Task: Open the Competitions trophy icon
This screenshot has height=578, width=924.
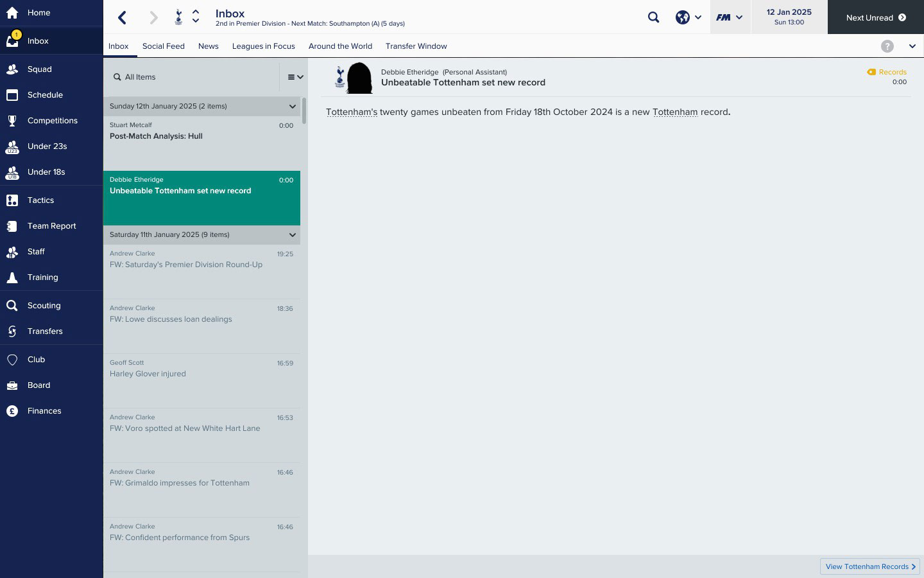Action: coord(12,121)
